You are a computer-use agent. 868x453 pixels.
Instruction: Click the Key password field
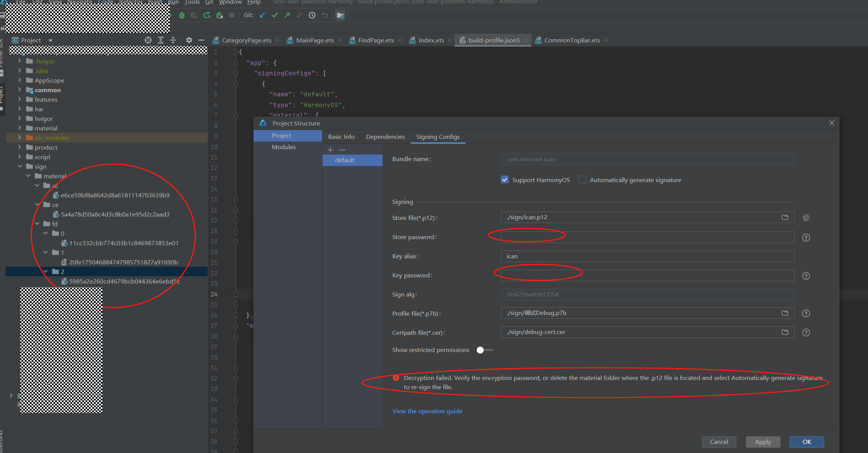(647, 275)
